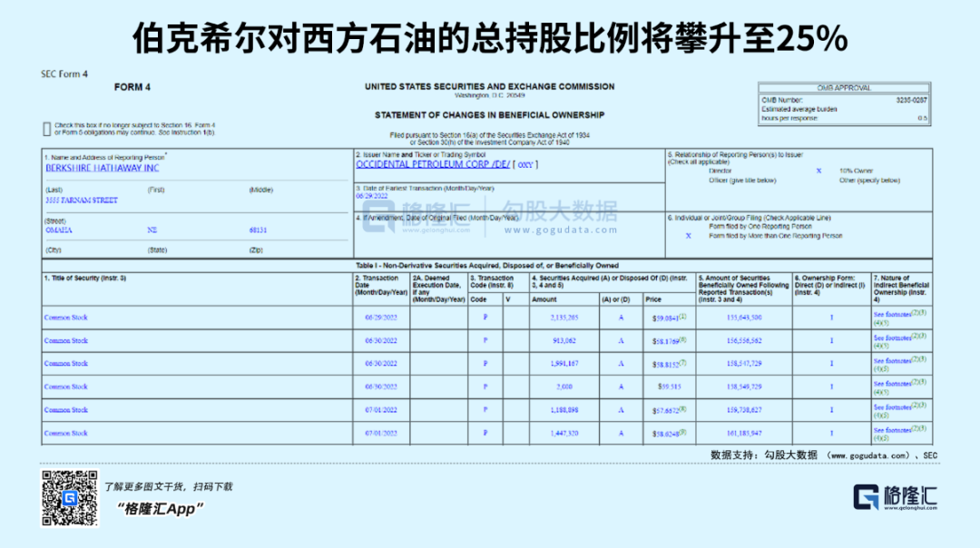Click the owned total 159,738,627
This screenshot has width=980, height=548.
click(744, 410)
